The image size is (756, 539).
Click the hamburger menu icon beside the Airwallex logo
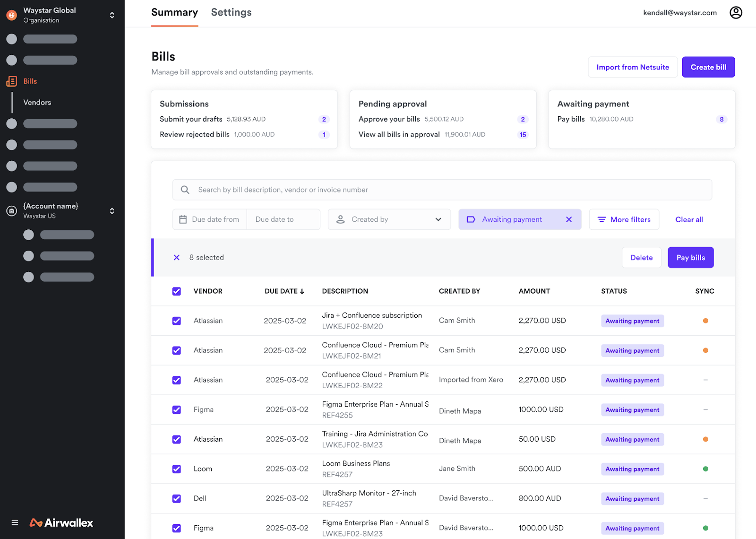(15, 522)
